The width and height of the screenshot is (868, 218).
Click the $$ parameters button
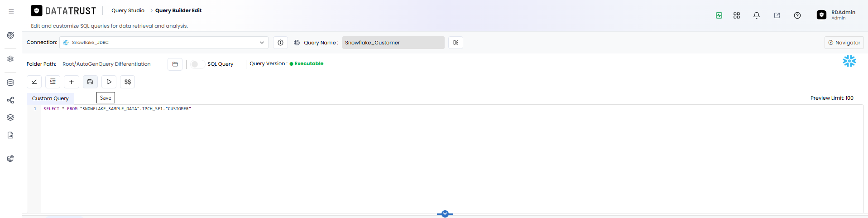pos(128,82)
